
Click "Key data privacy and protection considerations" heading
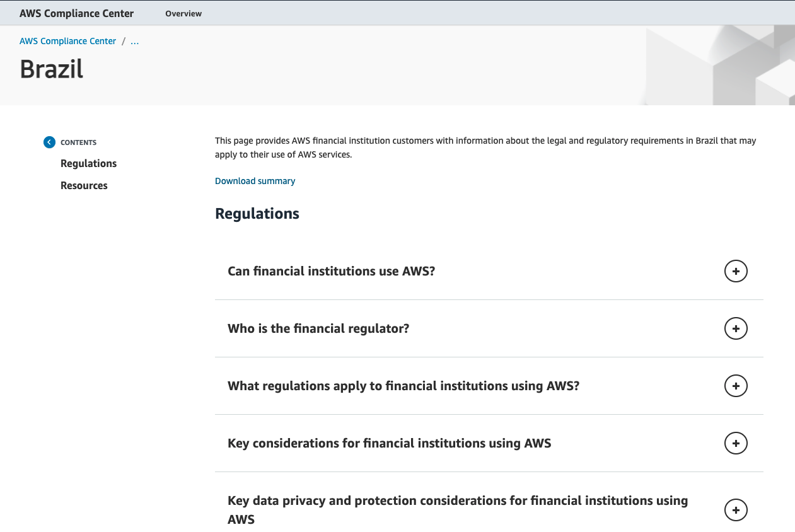pyautogui.click(x=458, y=510)
